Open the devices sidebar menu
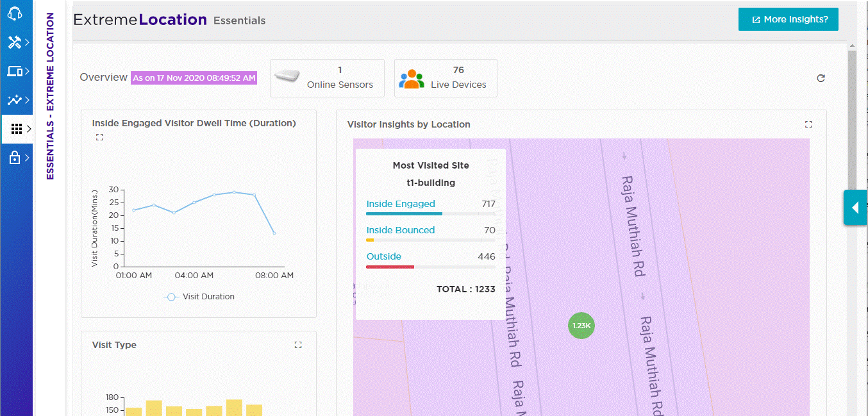This screenshot has width=868, height=416. [x=14, y=71]
